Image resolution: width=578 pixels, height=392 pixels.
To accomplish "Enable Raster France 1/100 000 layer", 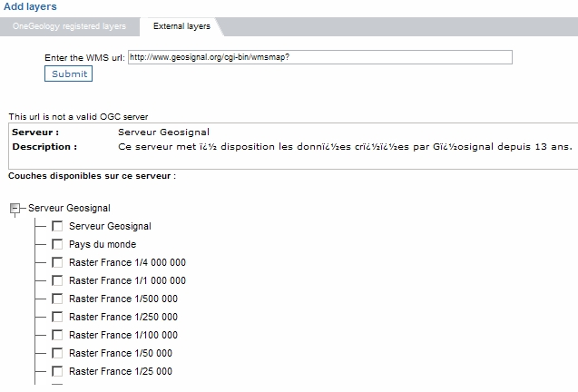I will click(x=57, y=335).
